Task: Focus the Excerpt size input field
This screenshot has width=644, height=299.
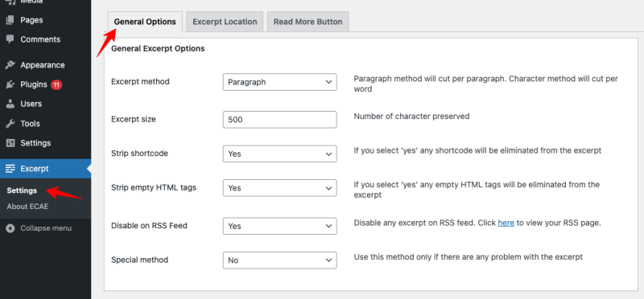Action: tap(279, 120)
